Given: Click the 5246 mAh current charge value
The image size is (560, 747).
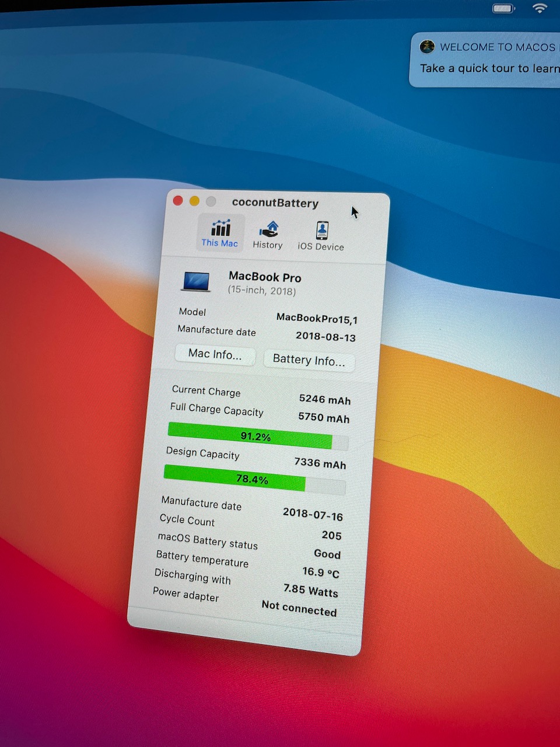Looking at the screenshot, I should [325, 399].
